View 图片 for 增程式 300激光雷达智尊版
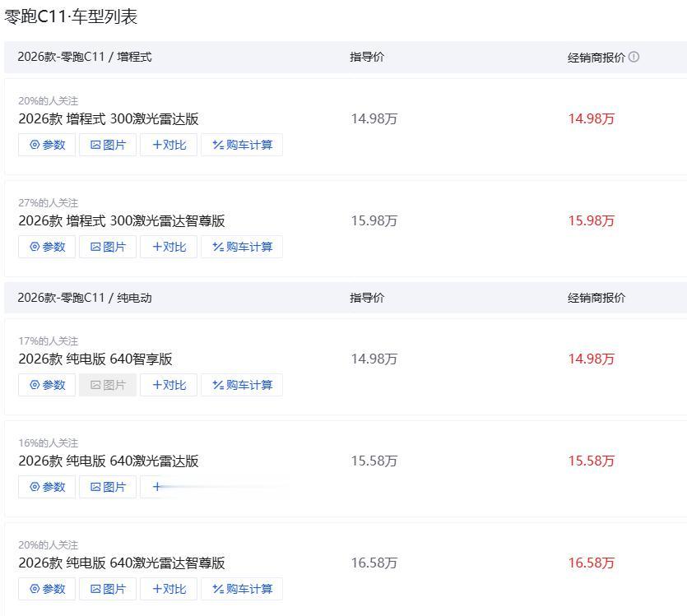687x616 pixels. pyautogui.click(x=108, y=247)
